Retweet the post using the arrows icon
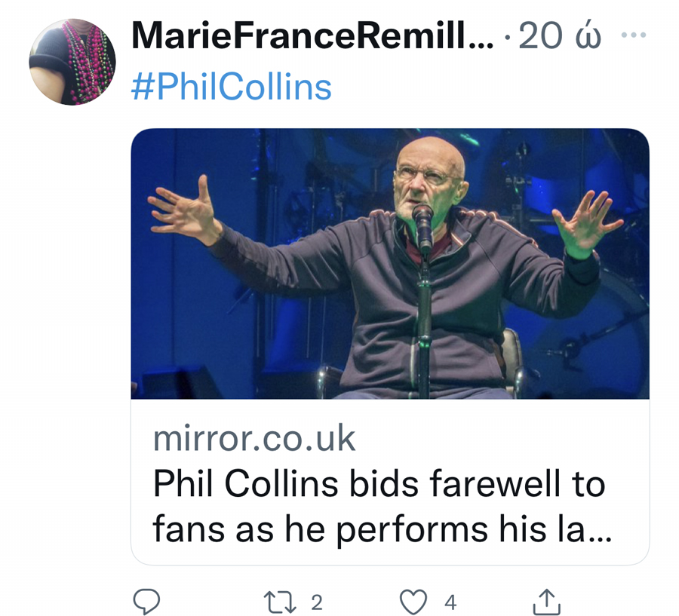This screenshot has width=679, height=616. (280, 602)
